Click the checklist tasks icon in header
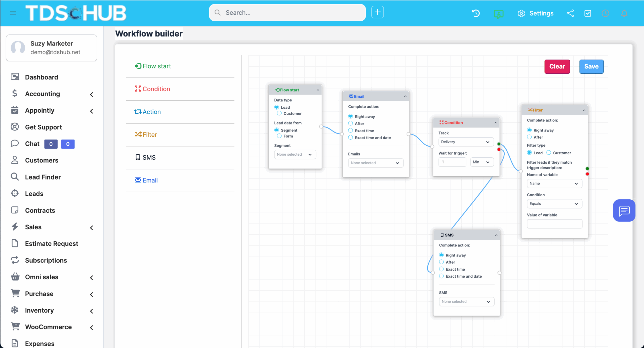 click(588, 13)
